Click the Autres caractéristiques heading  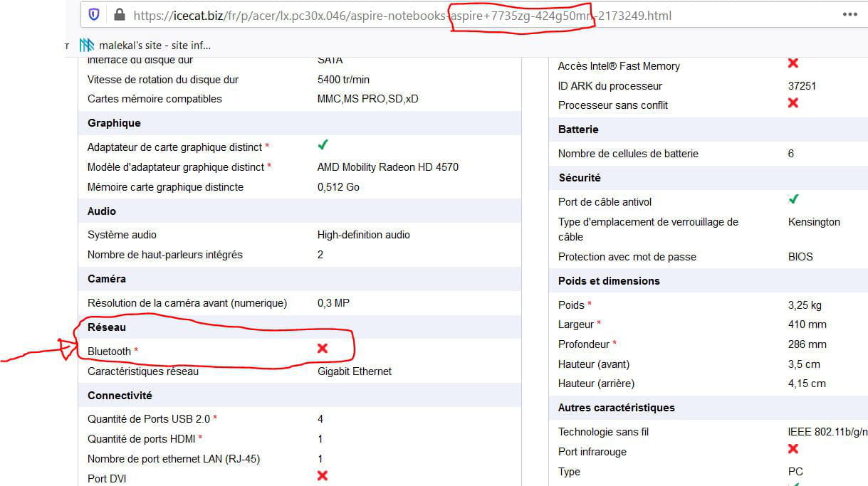click(617, 408)
